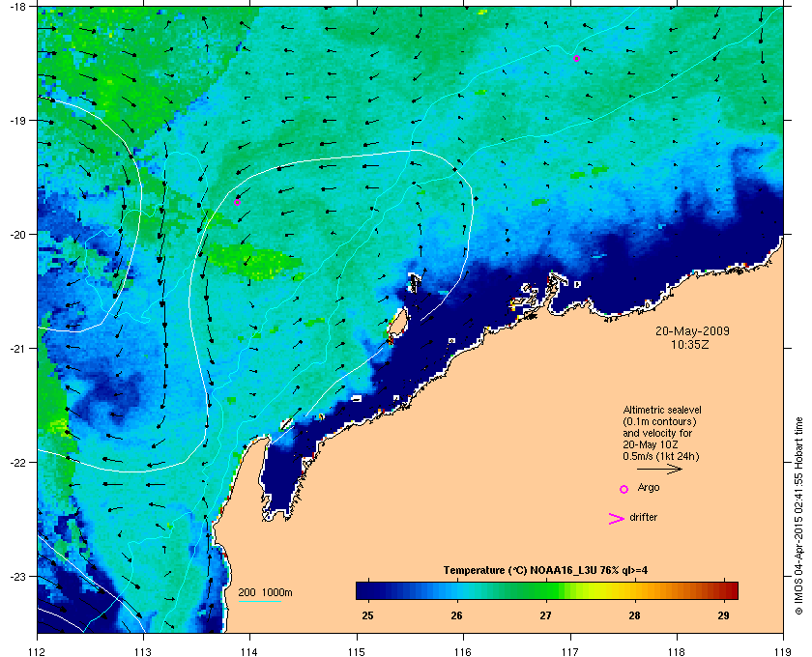
Task: Click the magenta drifter legend symbol
Action: [x=617, y=519]
